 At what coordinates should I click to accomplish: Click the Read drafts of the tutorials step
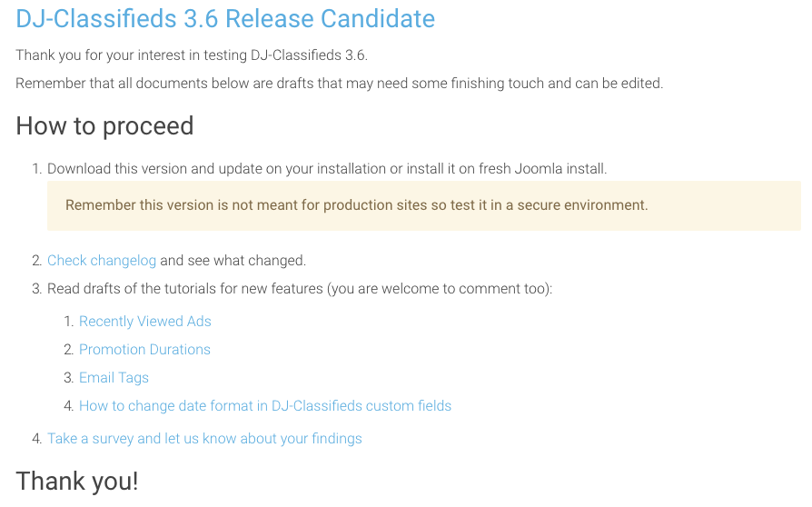tap(300, 288)
